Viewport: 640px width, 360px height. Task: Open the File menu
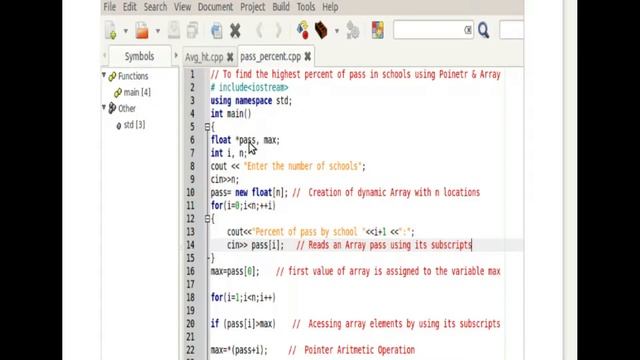coord(110,7)
